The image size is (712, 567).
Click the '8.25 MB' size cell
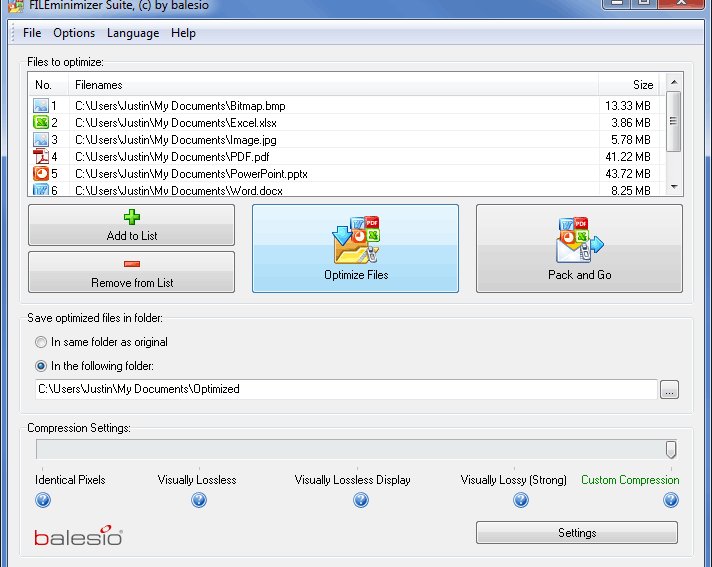[x=631, y=190]
